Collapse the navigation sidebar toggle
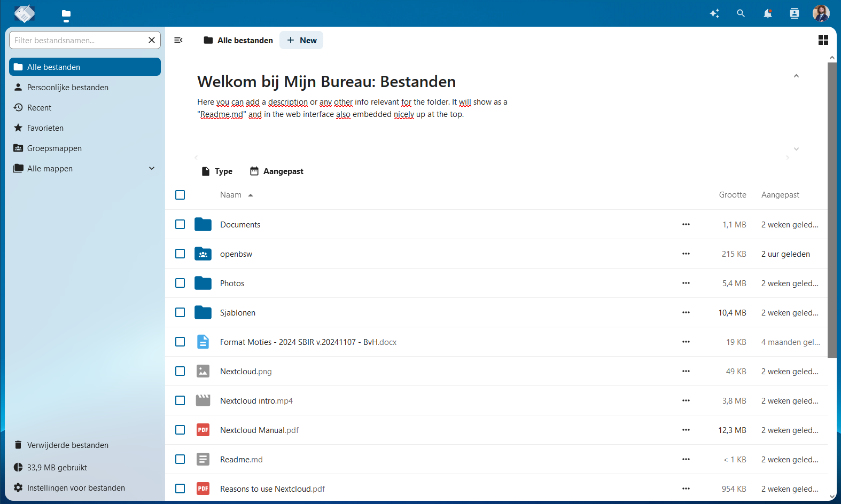 178,40
